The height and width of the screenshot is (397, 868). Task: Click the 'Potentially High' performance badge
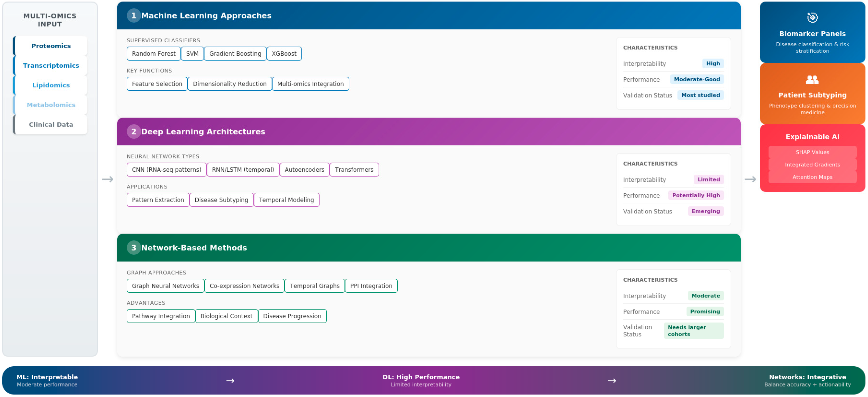696,195
